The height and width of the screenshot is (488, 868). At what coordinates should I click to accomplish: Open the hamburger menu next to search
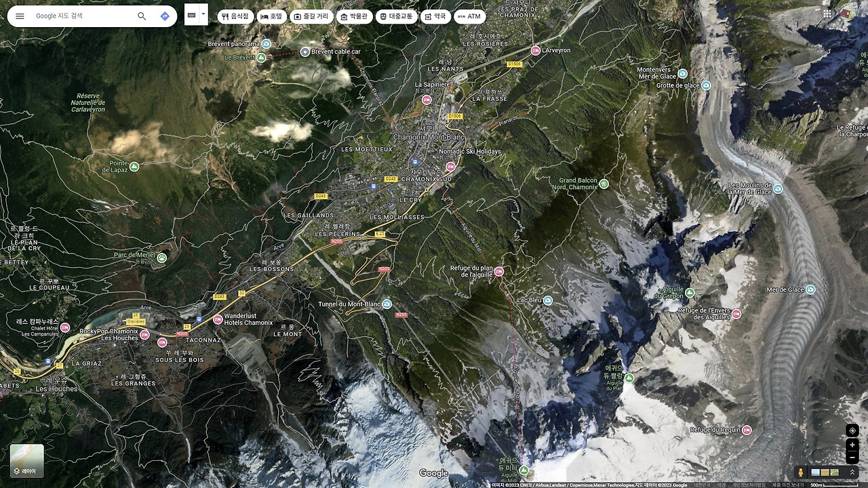point(18,16)
